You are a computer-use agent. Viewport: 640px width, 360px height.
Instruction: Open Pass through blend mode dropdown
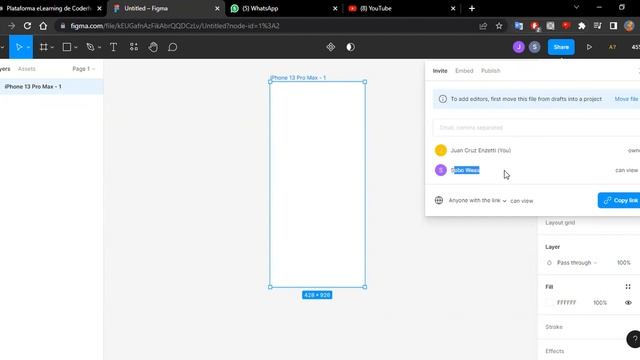(576, 263)
